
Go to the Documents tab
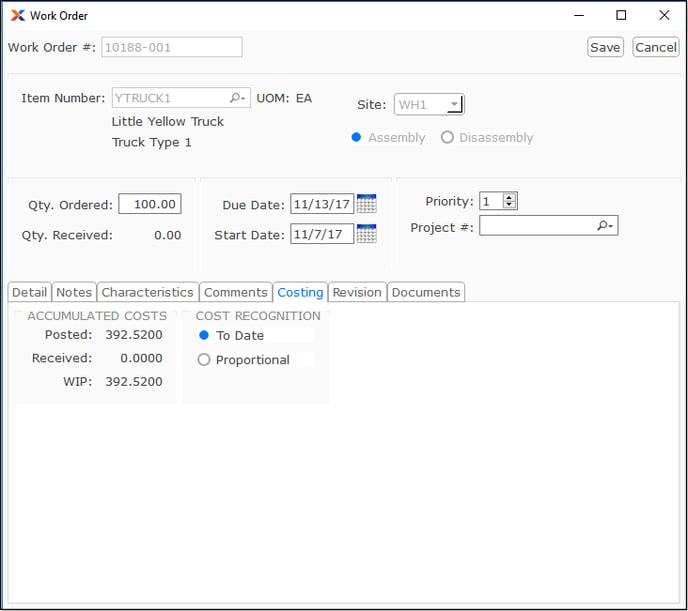[426, 292]
